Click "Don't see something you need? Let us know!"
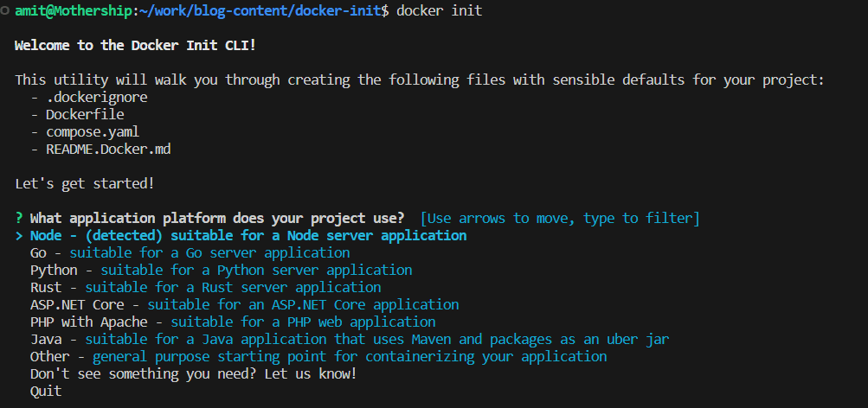This screenshot has width=868, height=408. pyautogui.click(x=193, y=373)
